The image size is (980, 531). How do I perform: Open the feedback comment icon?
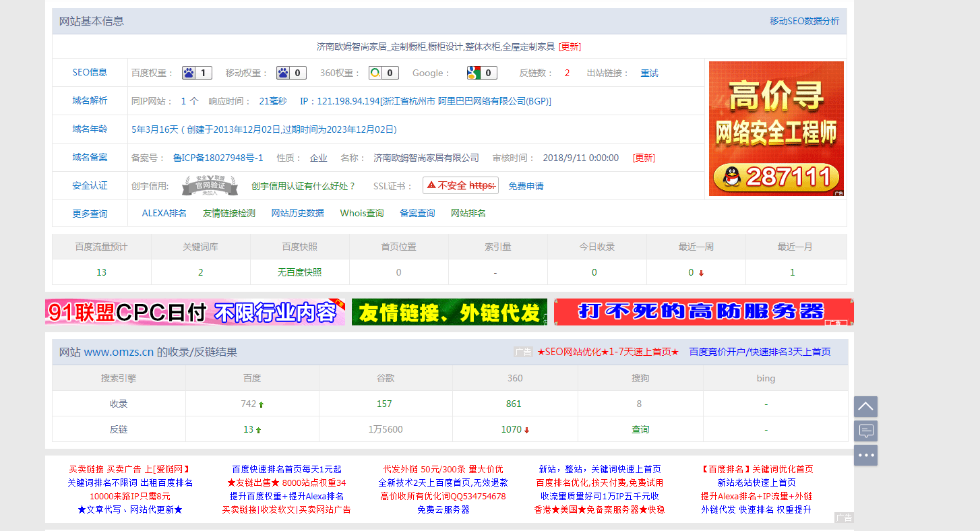click(865, 431)
